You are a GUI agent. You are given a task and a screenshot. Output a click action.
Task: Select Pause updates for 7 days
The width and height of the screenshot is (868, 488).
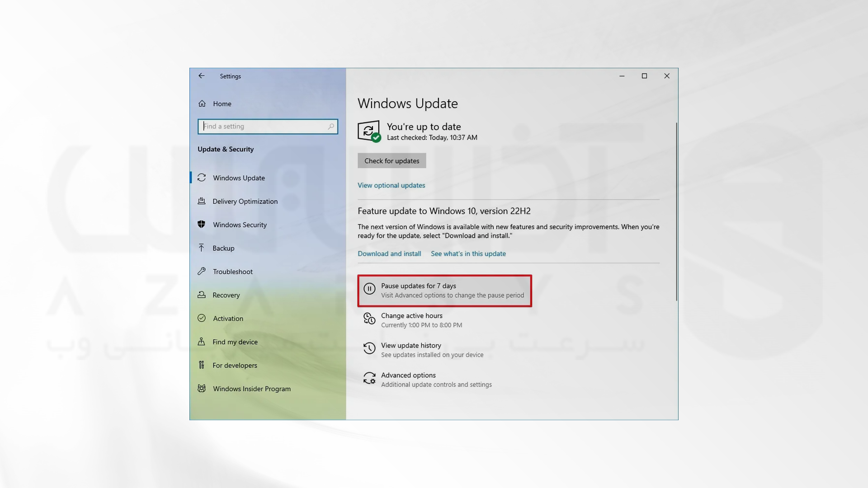coord(444,291)
